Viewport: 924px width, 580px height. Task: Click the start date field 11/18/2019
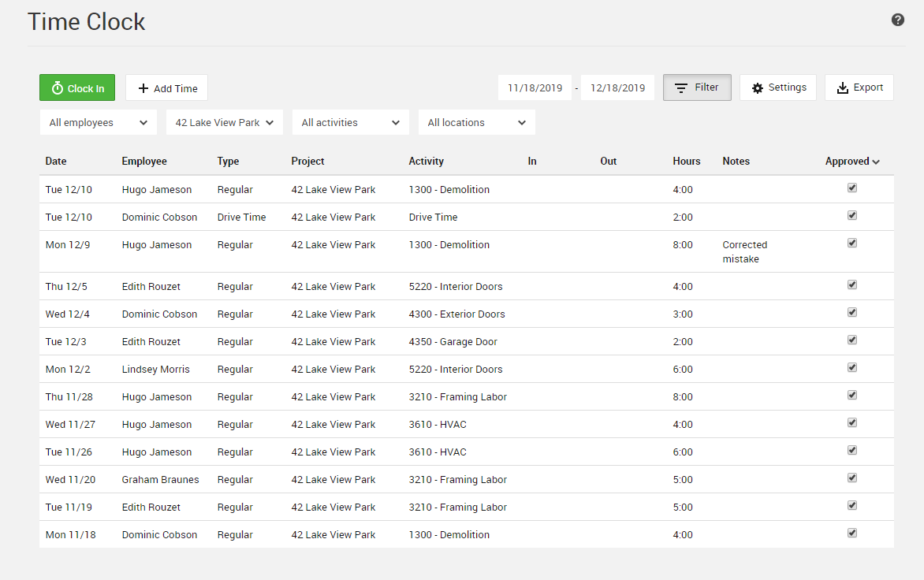click(x=535, y=88)
